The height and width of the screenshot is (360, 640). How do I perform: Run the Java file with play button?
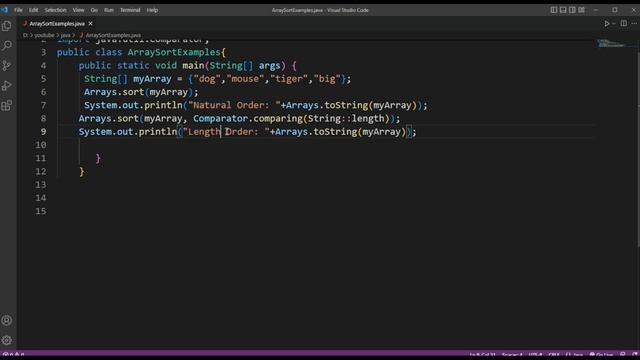point(607,24)
